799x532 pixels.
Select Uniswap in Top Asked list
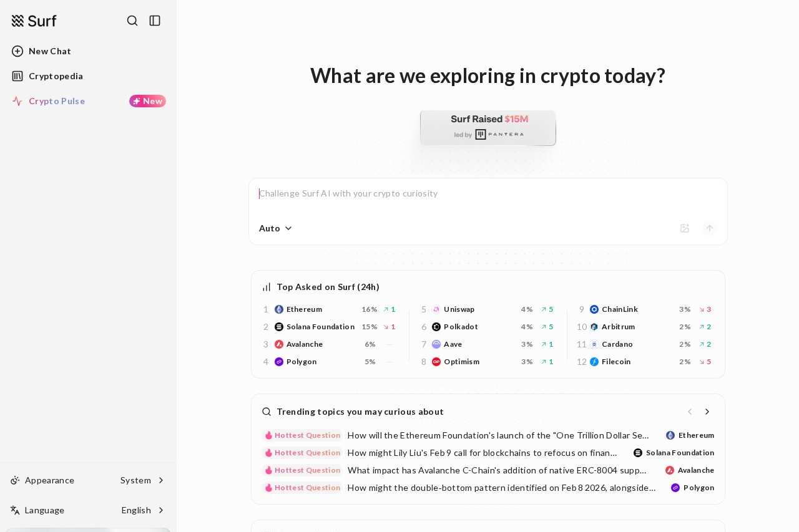pos(459,309)
